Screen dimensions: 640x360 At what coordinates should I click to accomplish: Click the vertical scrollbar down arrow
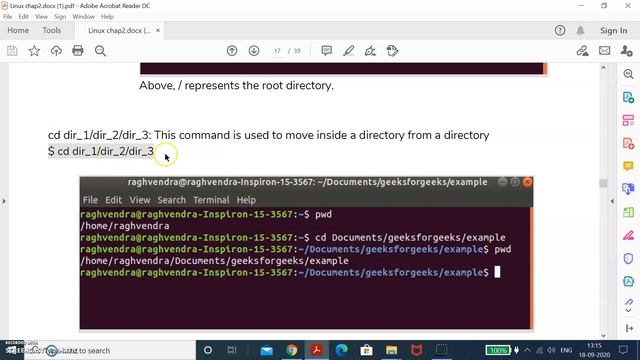[x=603, y=336]
